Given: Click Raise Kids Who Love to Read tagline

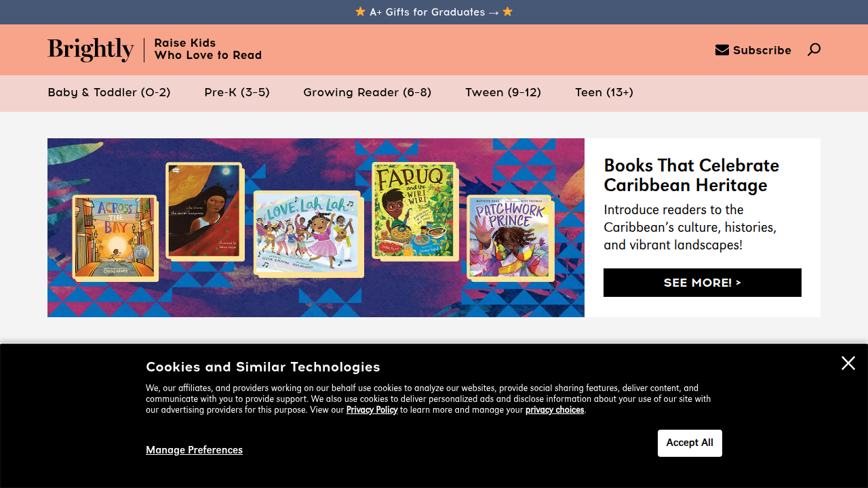Looking at the screenshot, I should tap(208, 49).
